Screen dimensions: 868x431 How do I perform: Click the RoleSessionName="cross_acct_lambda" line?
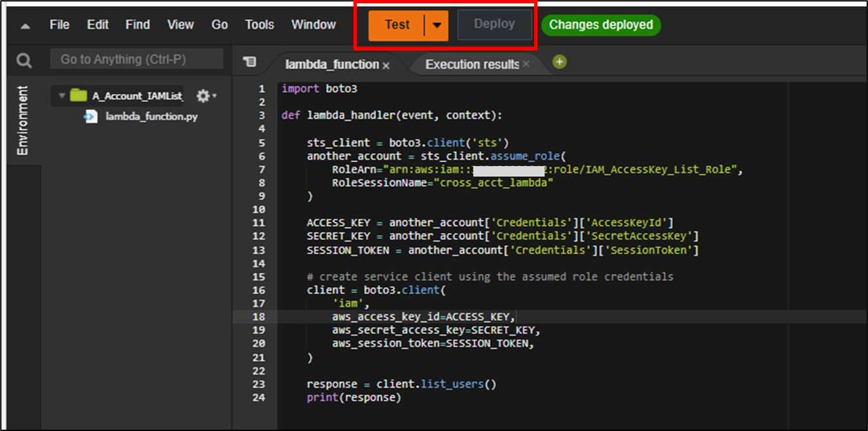[443, 182]
